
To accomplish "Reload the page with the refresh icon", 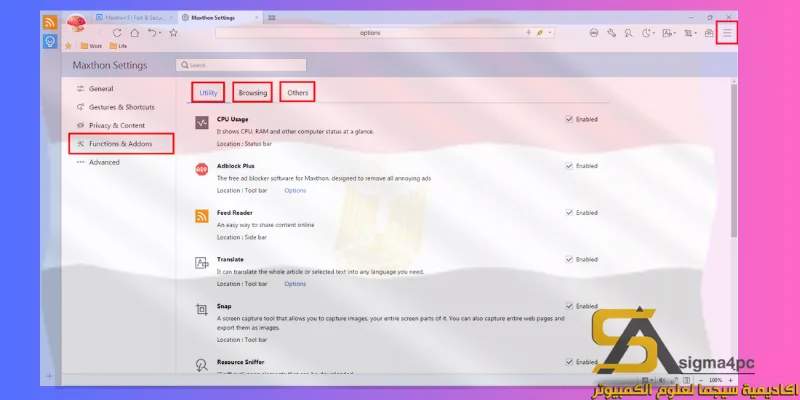I will tap(117, 33).
